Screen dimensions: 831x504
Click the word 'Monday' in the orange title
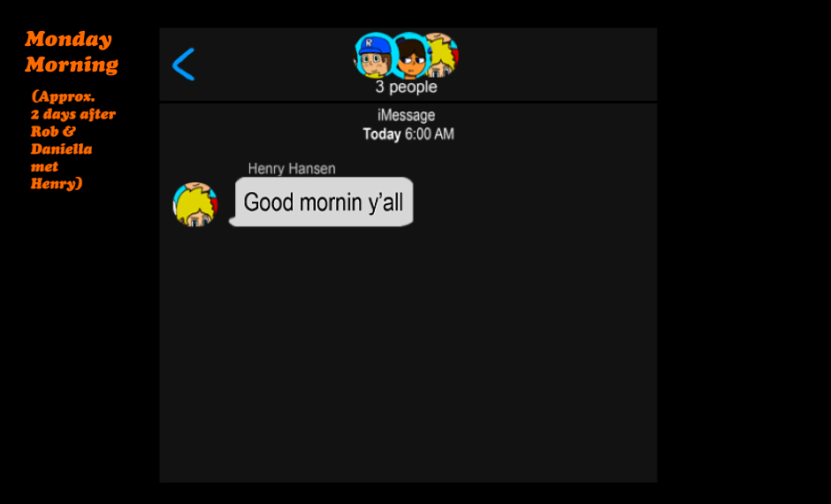tap(68, 39)
